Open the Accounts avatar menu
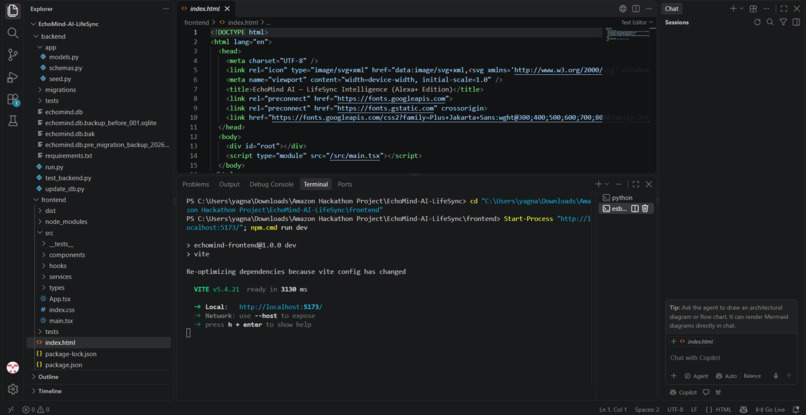 13,367
